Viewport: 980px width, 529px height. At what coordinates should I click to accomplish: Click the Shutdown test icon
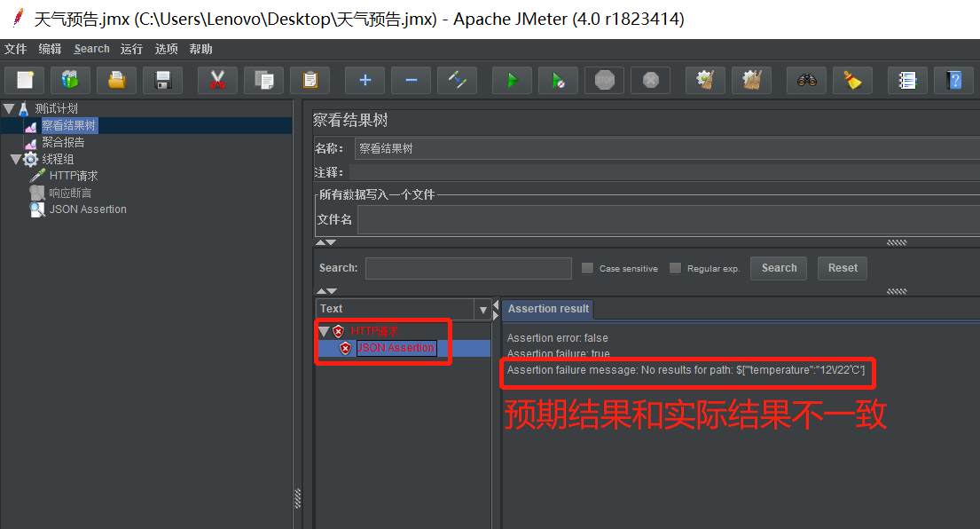coord(651,80)
